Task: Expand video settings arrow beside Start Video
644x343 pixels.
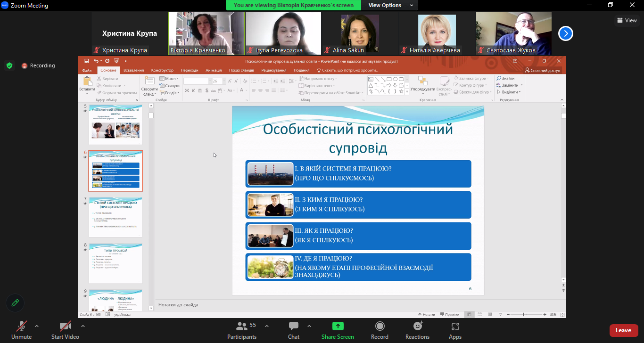Action: click(x=83, y=326)
